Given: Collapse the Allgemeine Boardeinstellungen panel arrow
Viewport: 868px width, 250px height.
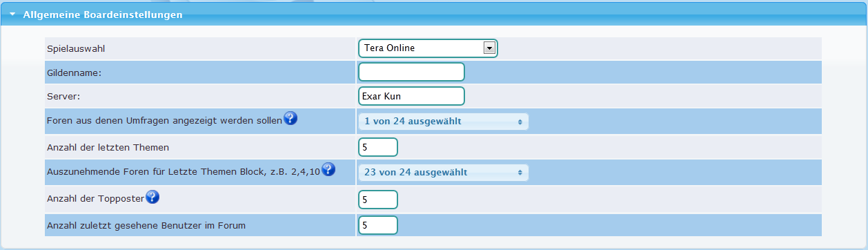Looking at the screenshot, I should tap(12, 15).
